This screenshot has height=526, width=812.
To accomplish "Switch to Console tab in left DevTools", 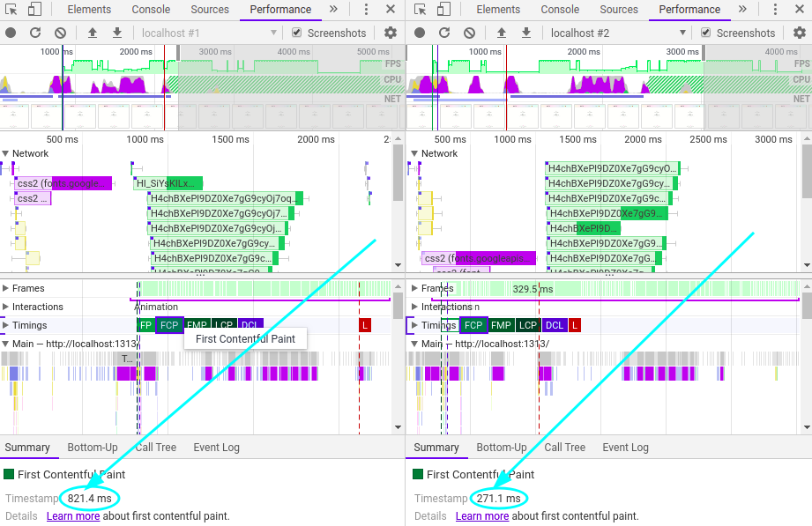I will point(151,10).
